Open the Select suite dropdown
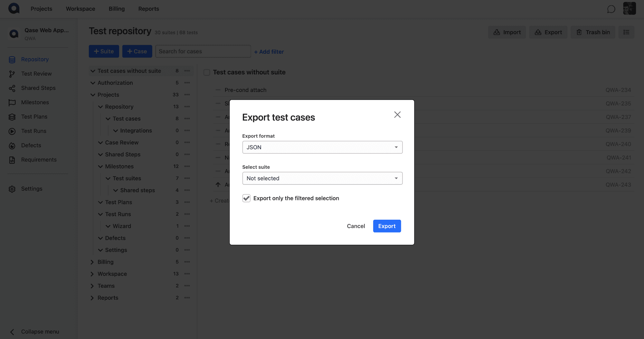 click(x=322, y=178)
